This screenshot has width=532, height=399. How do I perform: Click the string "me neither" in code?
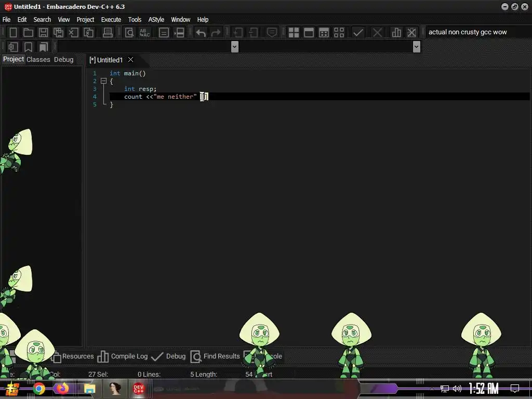pos(175,97)
